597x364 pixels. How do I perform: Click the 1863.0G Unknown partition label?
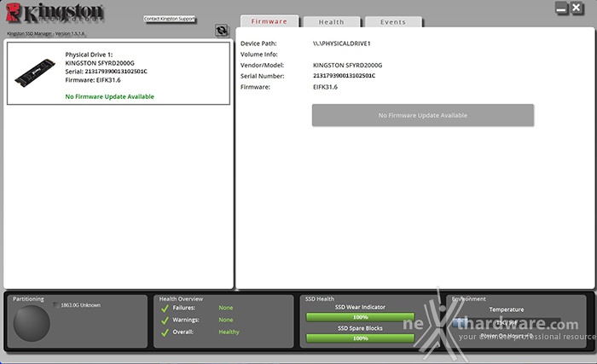point(81,305)
